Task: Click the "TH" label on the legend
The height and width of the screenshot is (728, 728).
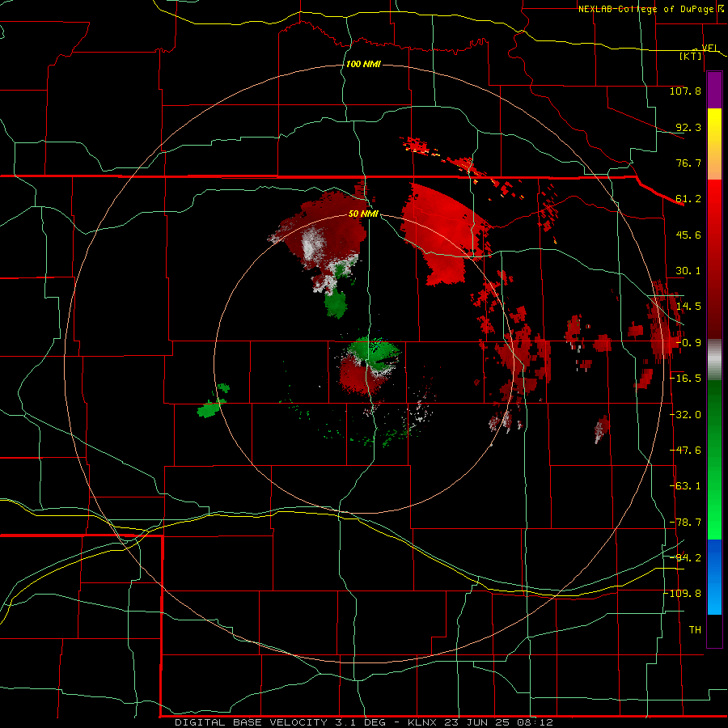Action: coord(695,630)
